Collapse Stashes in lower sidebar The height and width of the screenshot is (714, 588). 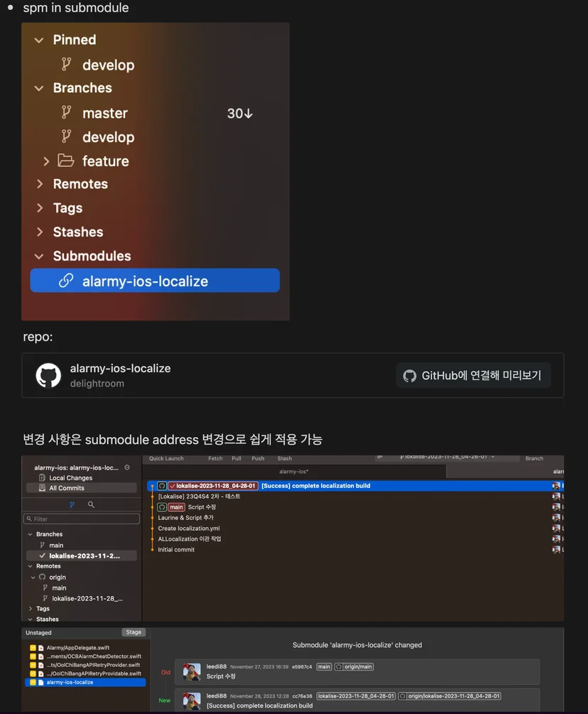pyautogui.click(x=30, y=620)
